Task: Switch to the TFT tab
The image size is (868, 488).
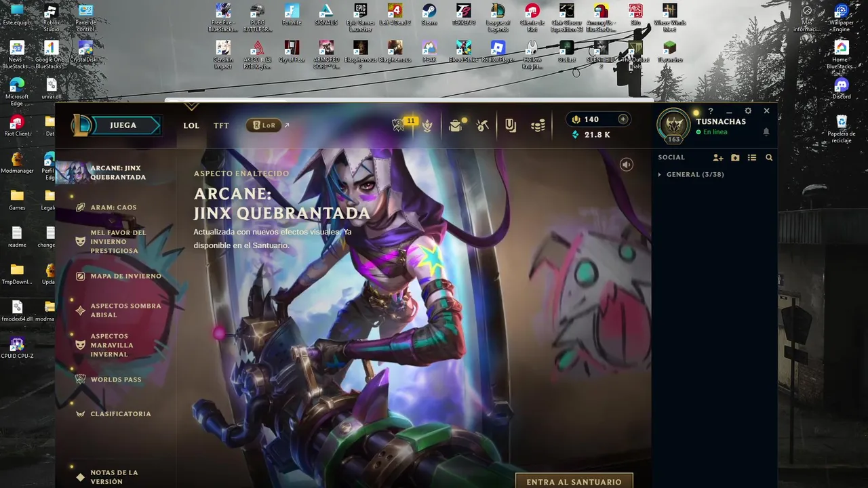Action: [221, 125]
